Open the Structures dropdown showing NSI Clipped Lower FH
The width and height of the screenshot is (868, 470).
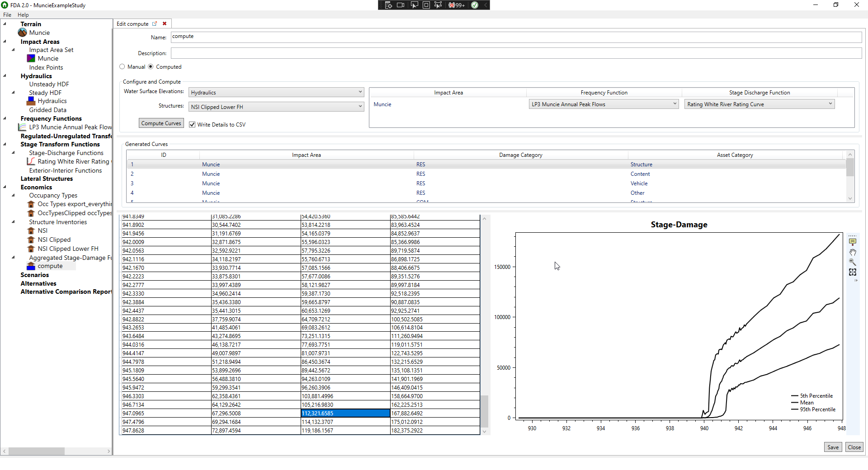click(x=359, y=107)
